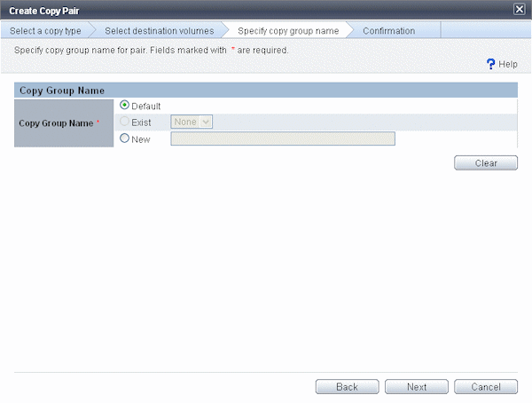Click the Copy Group Name section header
532x403 pixels.
(266, 91)
